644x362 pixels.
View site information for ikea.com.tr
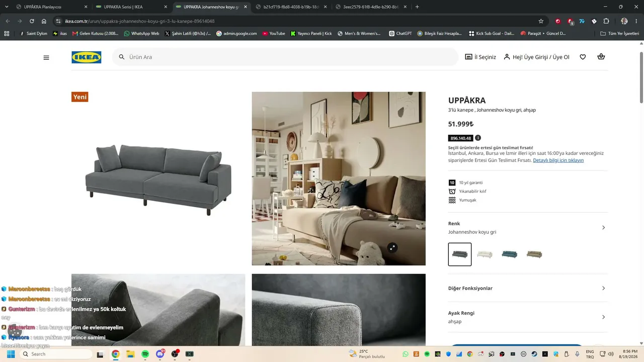58,21
